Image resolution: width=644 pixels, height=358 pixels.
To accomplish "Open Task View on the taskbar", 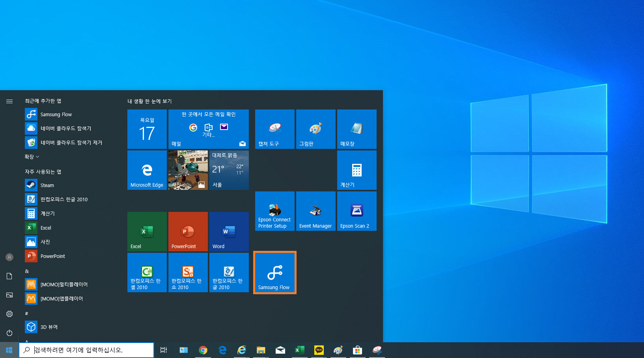I will (x=163, y=350).
